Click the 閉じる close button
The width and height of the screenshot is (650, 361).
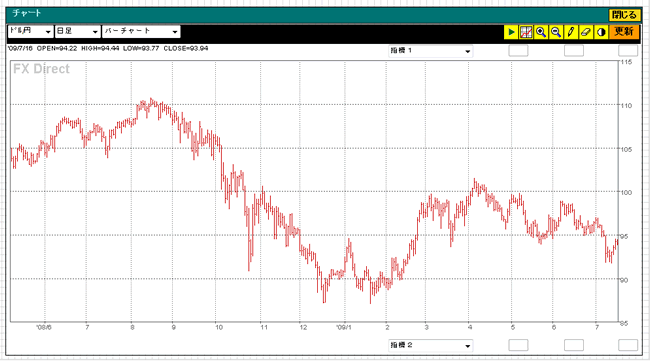[x=624, y=15]
